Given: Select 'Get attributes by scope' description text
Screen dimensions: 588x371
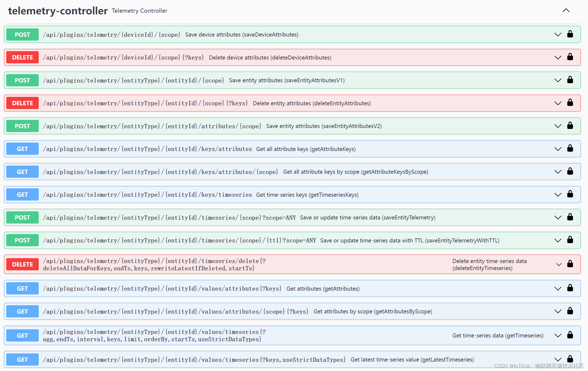Looking at the screenshot, I should pos(373,311).
